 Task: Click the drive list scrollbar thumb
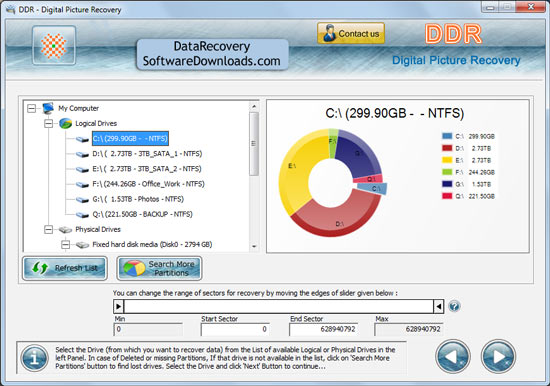254,144
